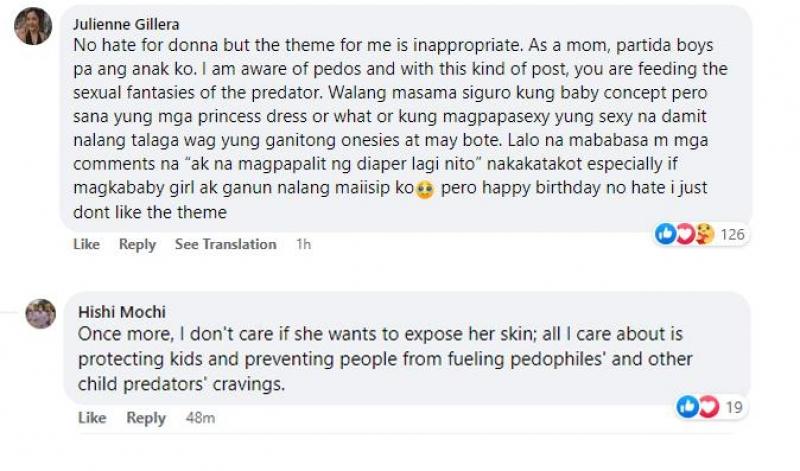
Task: Click See Translation under Julienne's comment
Action: pyautogui.click(x=225, y=244)
